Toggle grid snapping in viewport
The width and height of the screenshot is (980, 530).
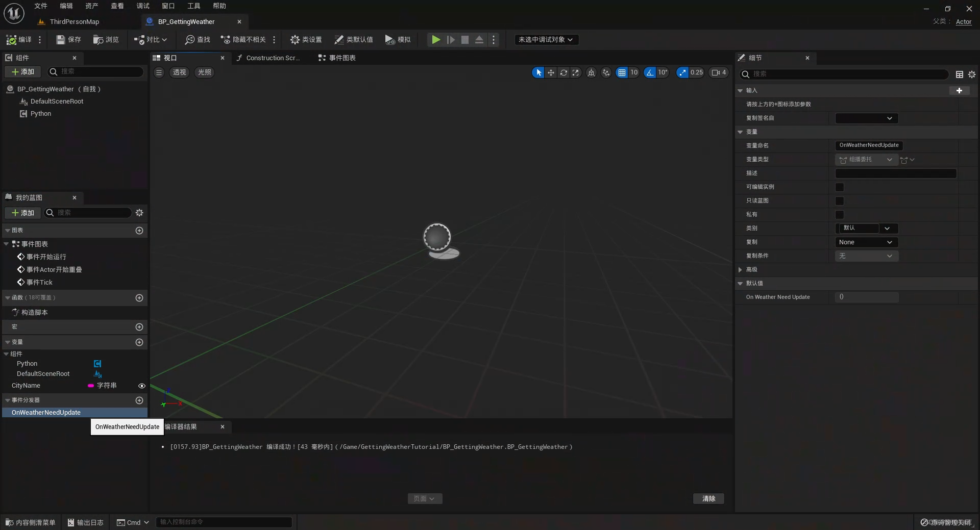(x=622, y=72)
